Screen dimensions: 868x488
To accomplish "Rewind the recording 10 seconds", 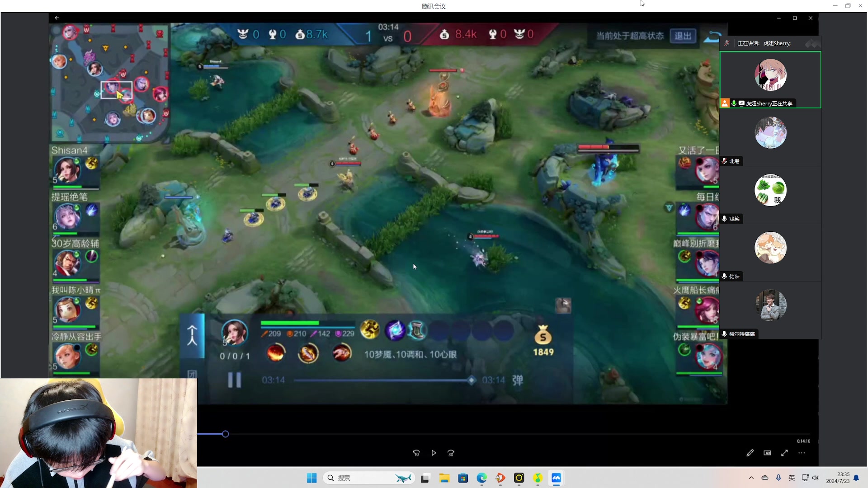I will (416, 453).
